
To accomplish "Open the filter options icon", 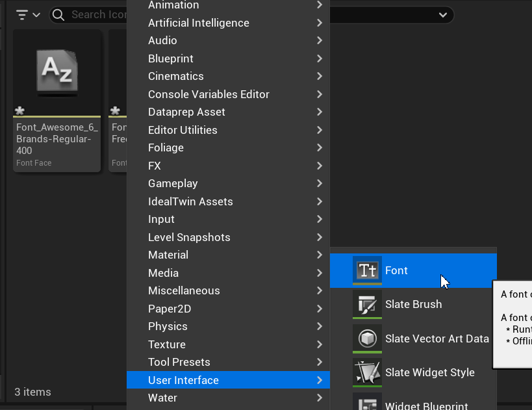I will point(28,14).
